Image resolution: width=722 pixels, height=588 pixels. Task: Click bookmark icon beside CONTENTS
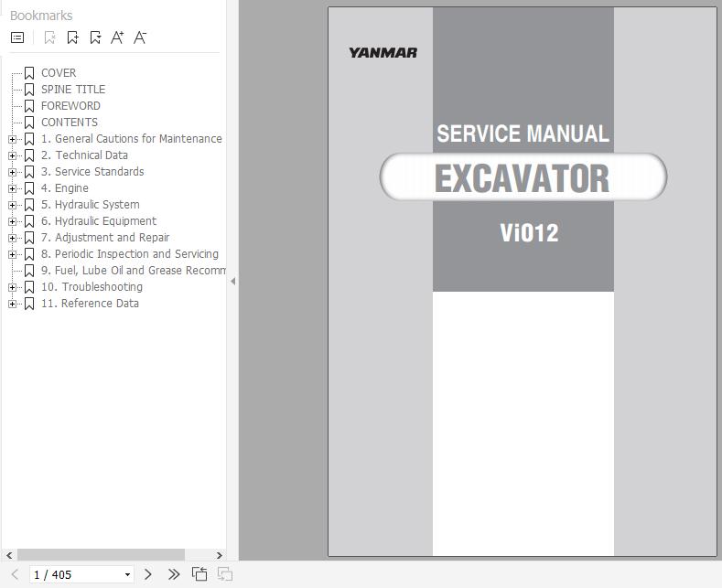click(x=29, y=123)
